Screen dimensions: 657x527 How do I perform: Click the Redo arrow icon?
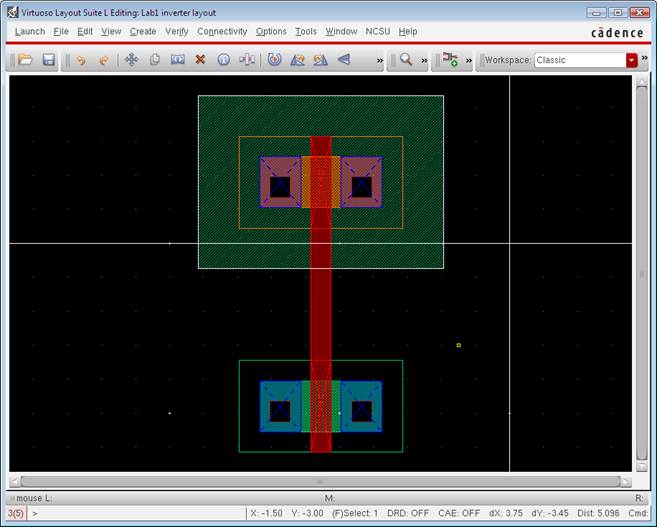coord(103,60)
